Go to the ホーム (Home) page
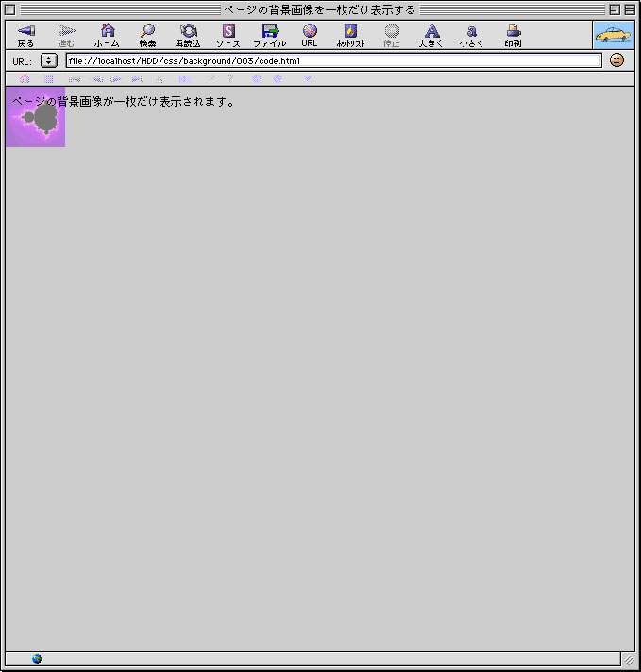 [107, 36]
